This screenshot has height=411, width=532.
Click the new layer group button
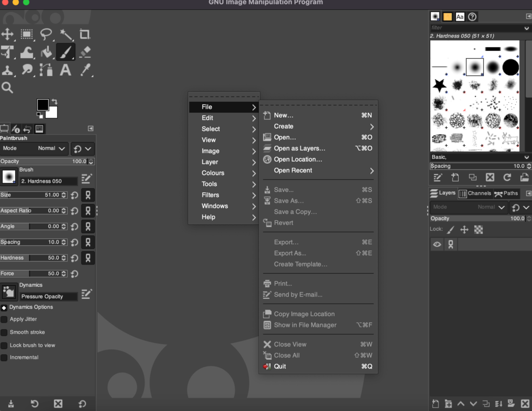448,404
